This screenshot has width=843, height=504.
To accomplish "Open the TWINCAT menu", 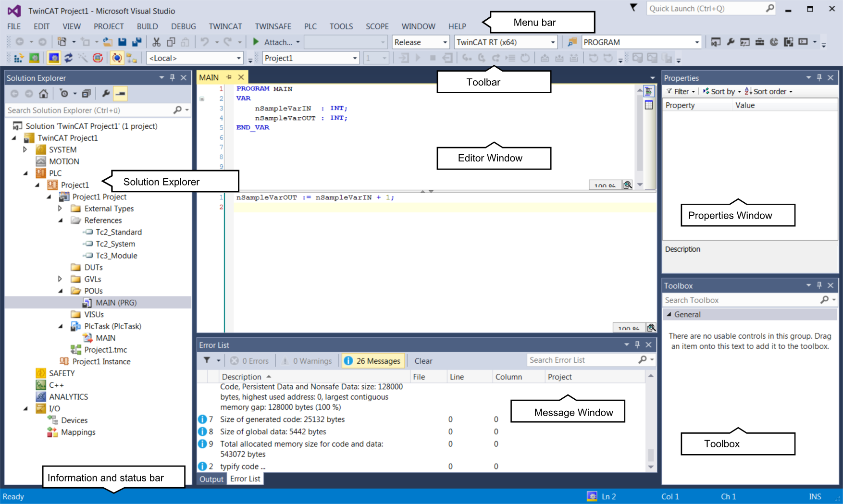I will (225, 26).
